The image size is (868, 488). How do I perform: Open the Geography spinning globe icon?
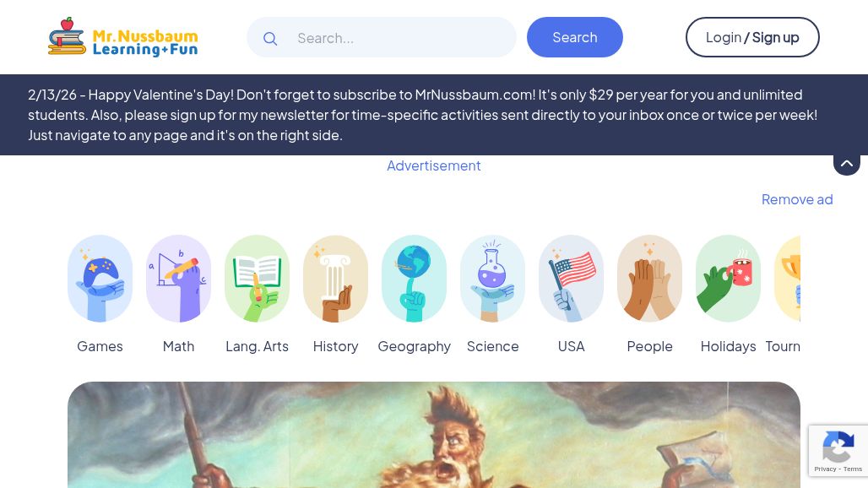pos(414,279)
